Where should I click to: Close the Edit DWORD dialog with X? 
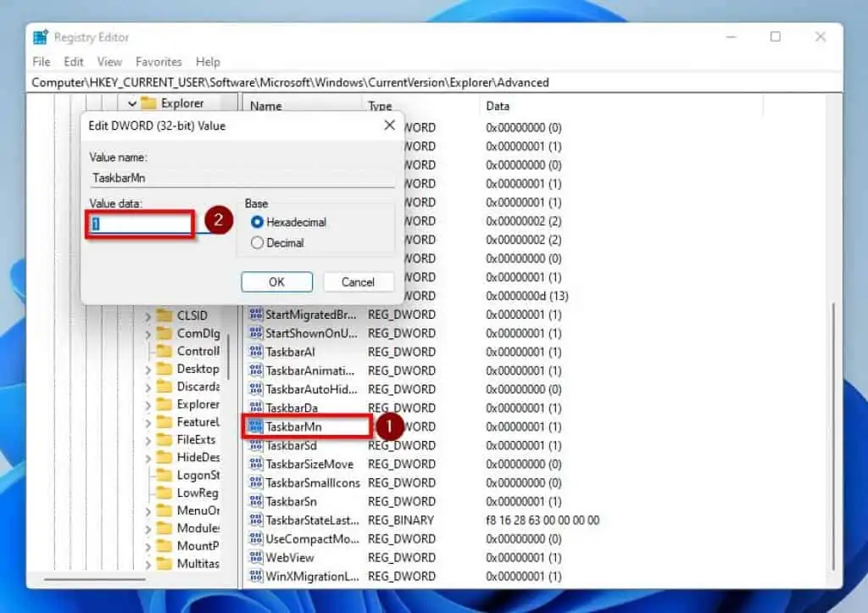coord(389,125)
